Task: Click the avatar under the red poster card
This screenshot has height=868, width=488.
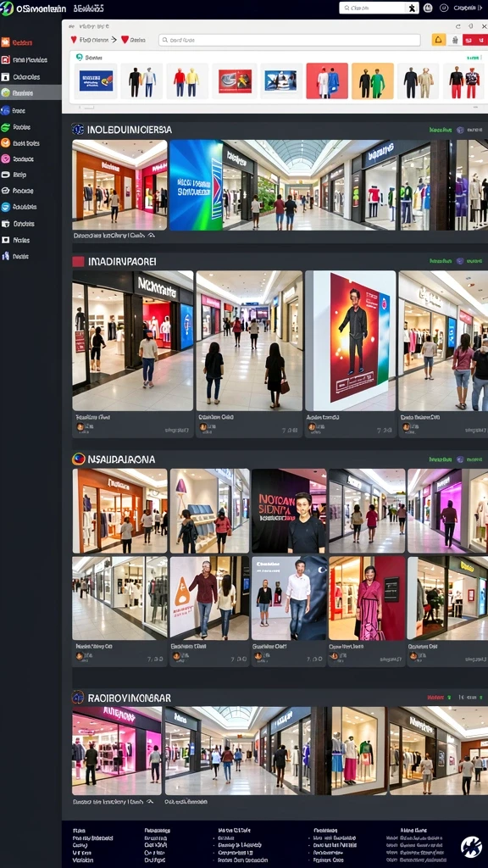Action: point(312,427)
